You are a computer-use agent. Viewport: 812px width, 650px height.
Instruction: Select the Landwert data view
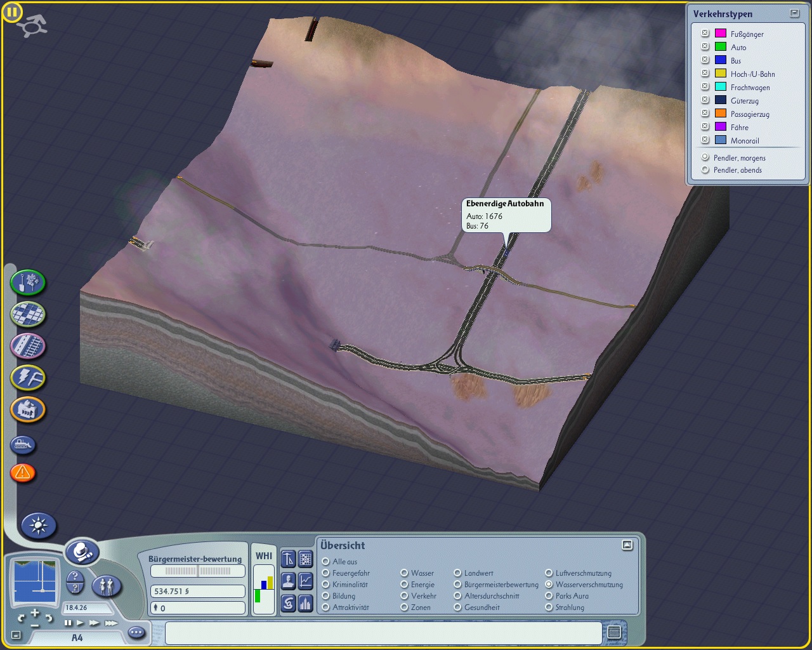(x=457, y=573)
